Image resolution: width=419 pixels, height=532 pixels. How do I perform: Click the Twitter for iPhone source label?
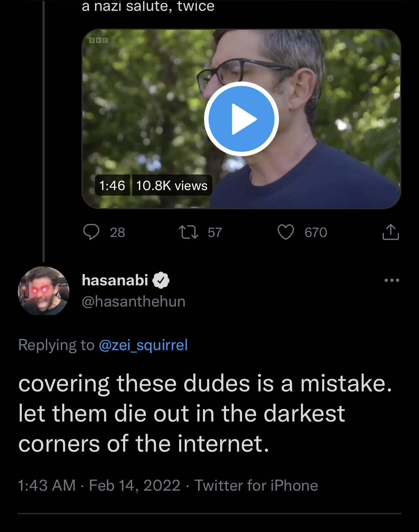(x=256, y=485)
